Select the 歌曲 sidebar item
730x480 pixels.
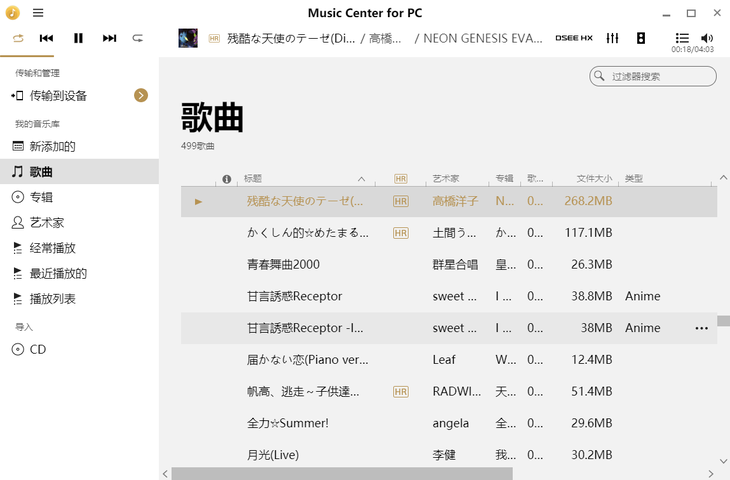79,172
